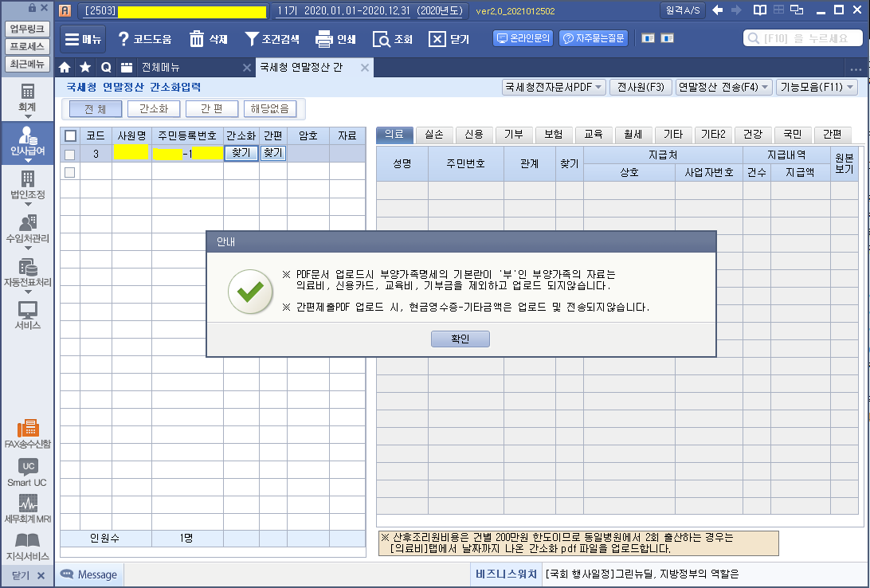
Task: Launch Smart UC from the sidebar
Action: pos(27,472)
